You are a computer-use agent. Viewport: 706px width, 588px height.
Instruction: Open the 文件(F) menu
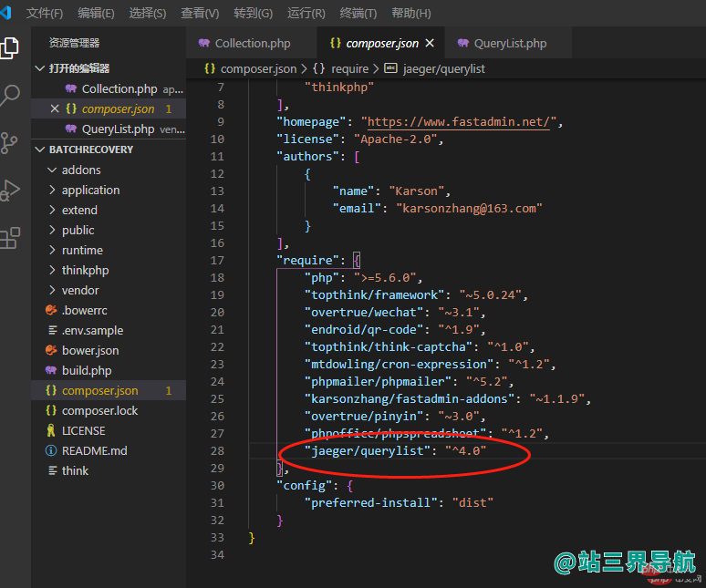[45, 13]
